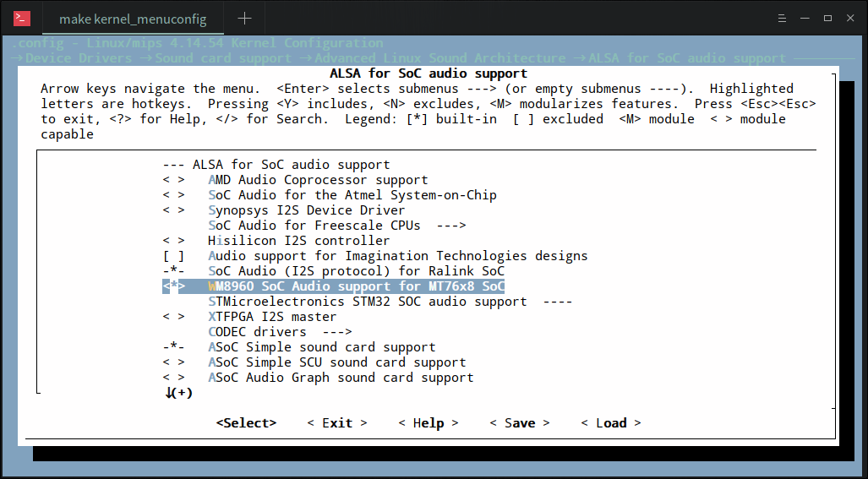Image resolution: width=868 pixels, height=479 pixels.
Task: Click 'ALSA for SoC audio support' in the breadcrumb path
Action: click(x=687, y=58)
